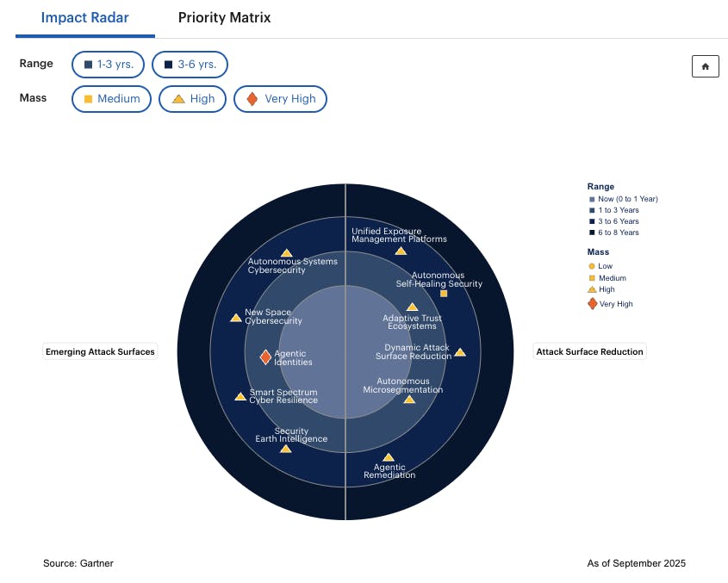728x583 pixels.
Task: Click the Smart Spectrum Cyber Resilience triangle
Action: [x=240, y=397]
